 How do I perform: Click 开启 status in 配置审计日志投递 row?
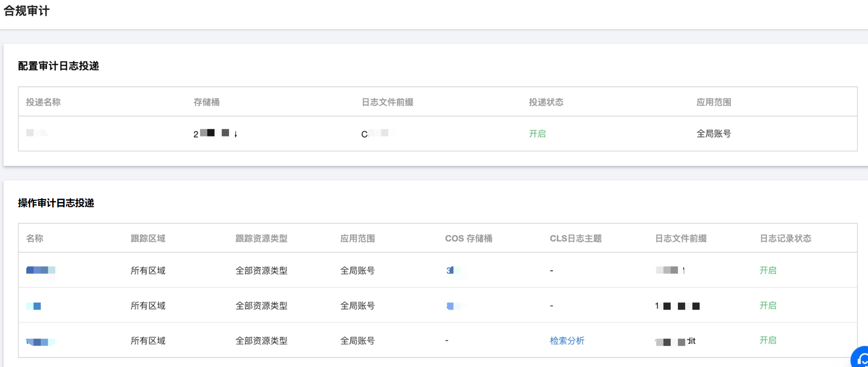click(x=537, y=134)
